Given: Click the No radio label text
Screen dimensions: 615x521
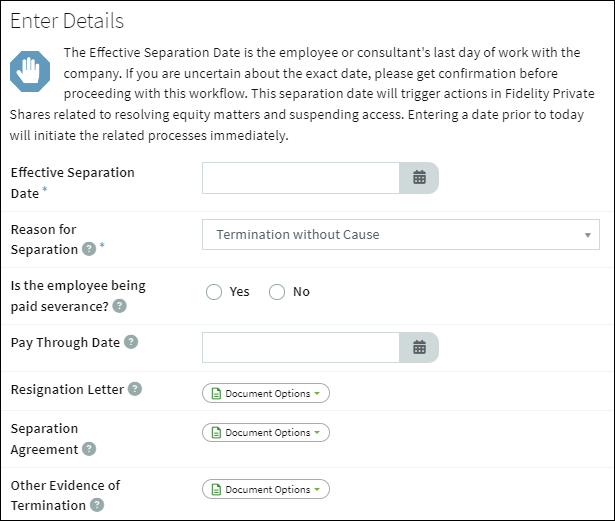Looking at the screenshot, I should [301, 292].
